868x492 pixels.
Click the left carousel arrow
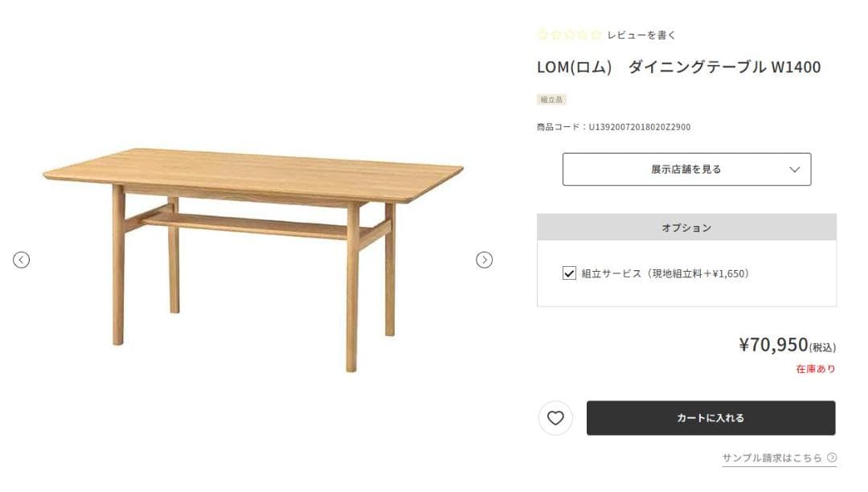pyautogui.click(x=22, y=260)
